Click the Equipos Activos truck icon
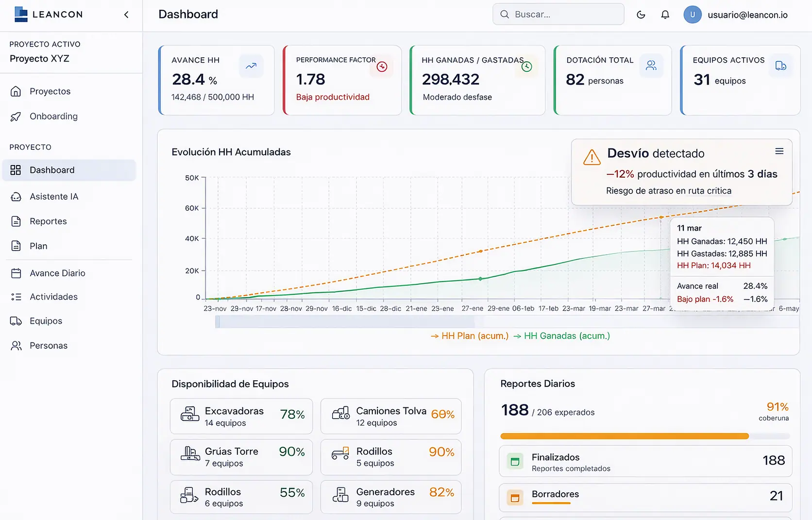Viewport: 812px width, 520px height. point(781,66)
